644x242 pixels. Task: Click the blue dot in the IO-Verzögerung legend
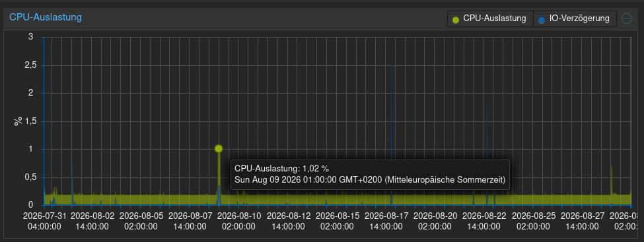542,19
